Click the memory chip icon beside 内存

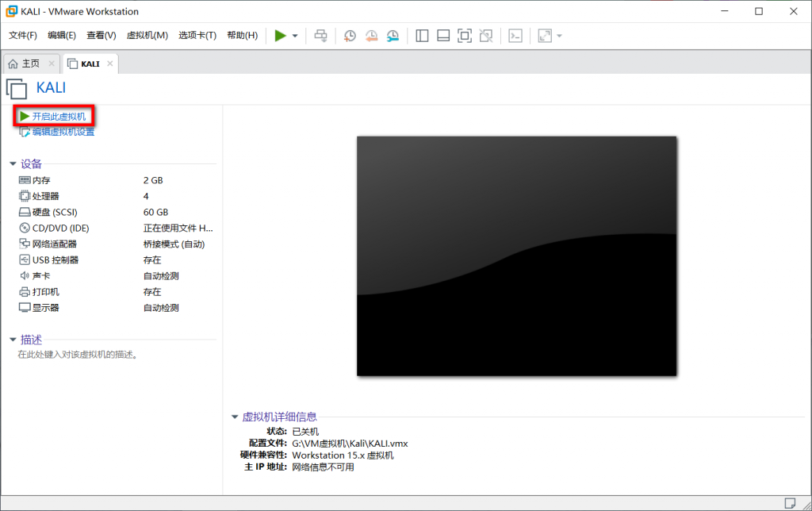coord(25,180)
